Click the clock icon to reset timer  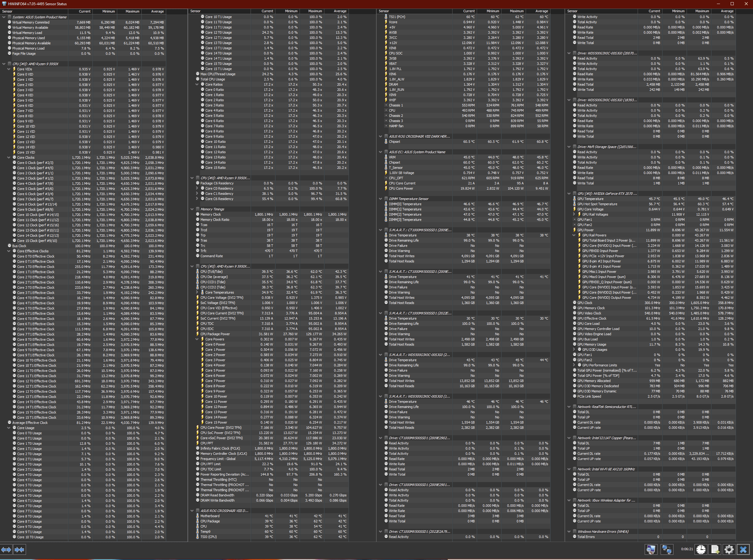701,550
